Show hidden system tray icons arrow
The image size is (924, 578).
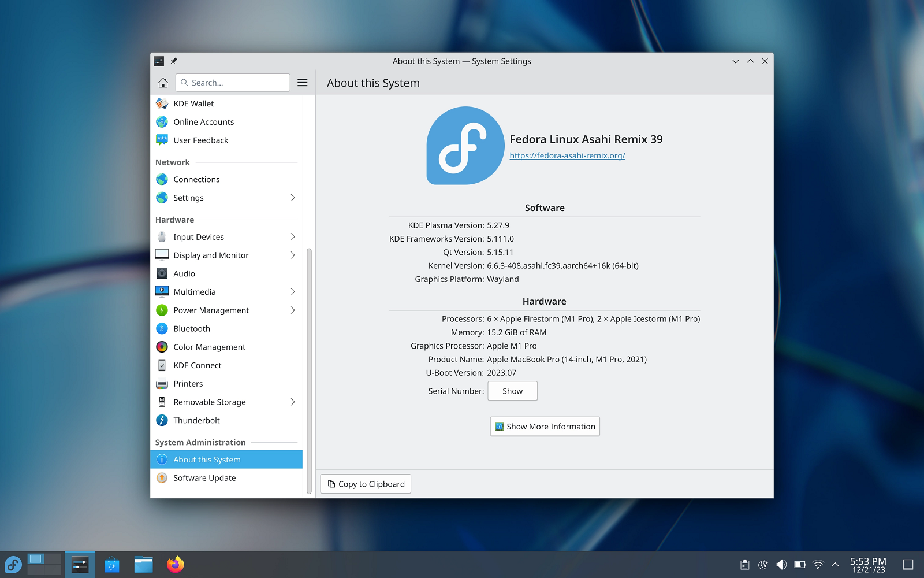pyautogui.click(x=835, y=565)
